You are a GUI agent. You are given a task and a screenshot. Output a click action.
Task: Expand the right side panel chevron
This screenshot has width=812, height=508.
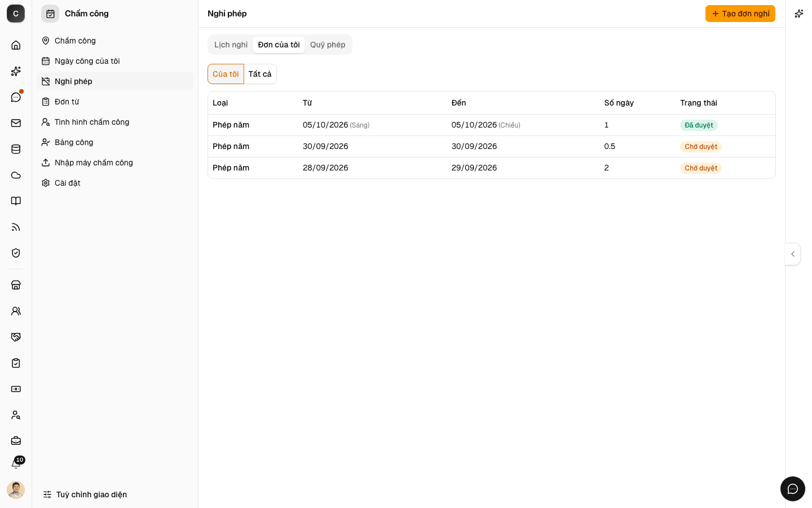click(793, 254)
